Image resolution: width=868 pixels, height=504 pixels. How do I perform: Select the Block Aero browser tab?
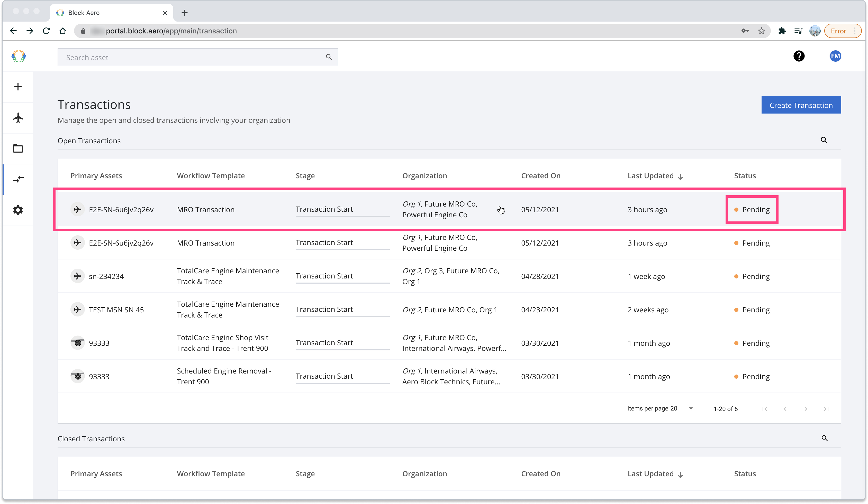pyautogui.click(x=112, y=13)
